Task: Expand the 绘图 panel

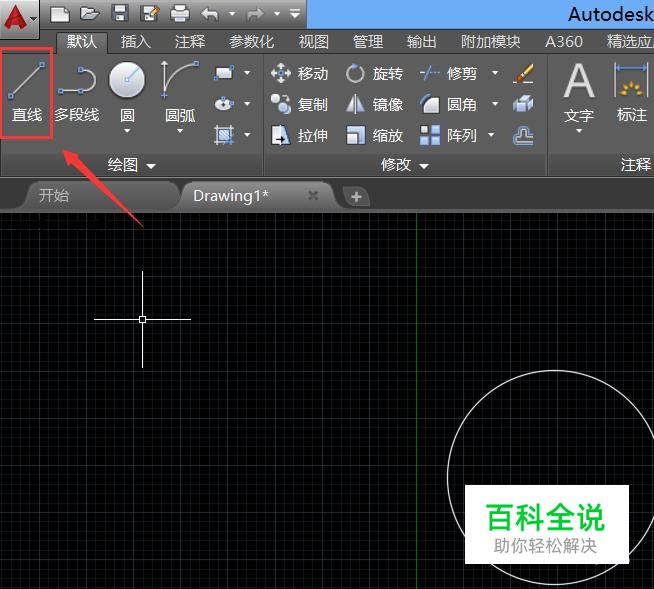Action: pos(132,165)
